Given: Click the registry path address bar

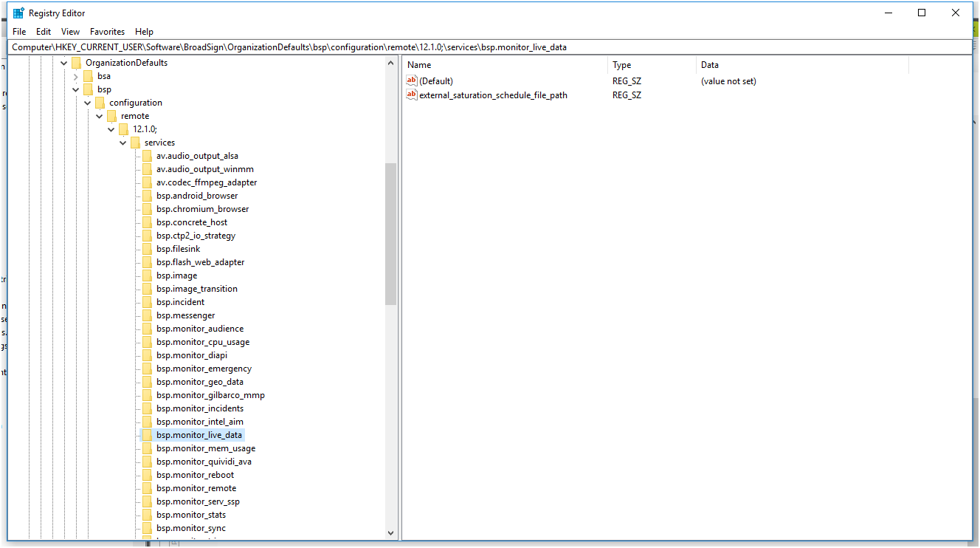Looking at the screenshot, I should (490, 47).
